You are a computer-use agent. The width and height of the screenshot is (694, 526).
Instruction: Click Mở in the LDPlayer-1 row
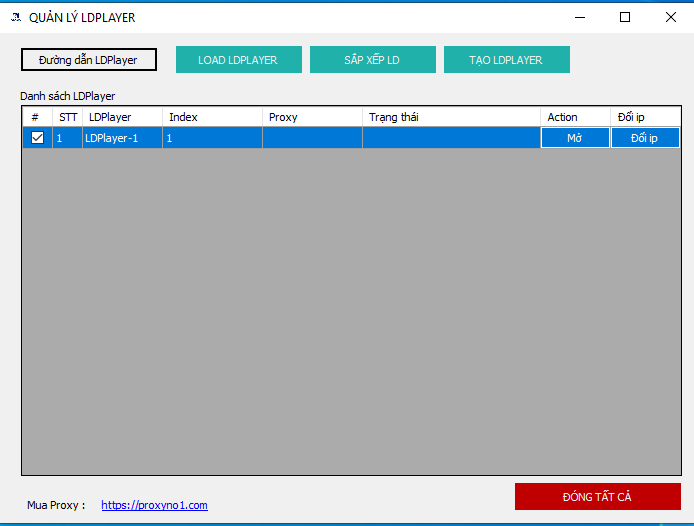coord(575,138)
